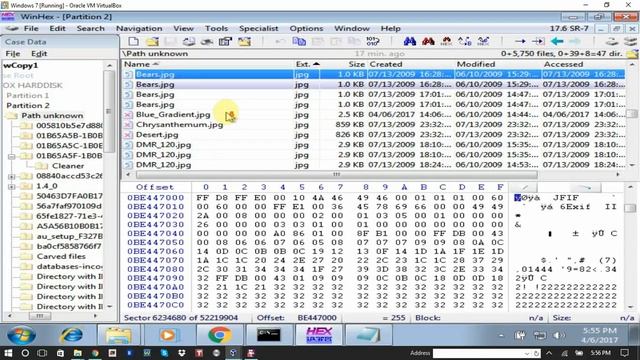Open the Navigation menu

(x=139, y=29)
